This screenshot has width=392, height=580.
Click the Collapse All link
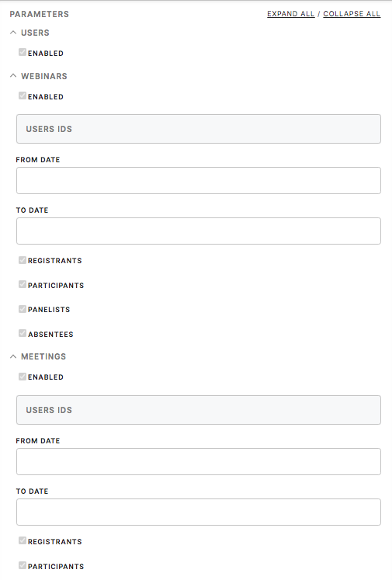[x=352, y=14]
